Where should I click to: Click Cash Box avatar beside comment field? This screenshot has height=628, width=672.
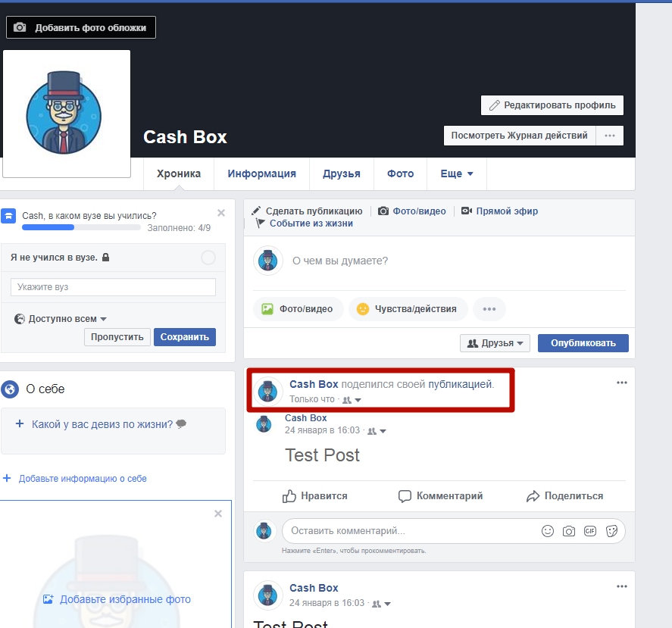pyautogui.click(x=265, y=531)
